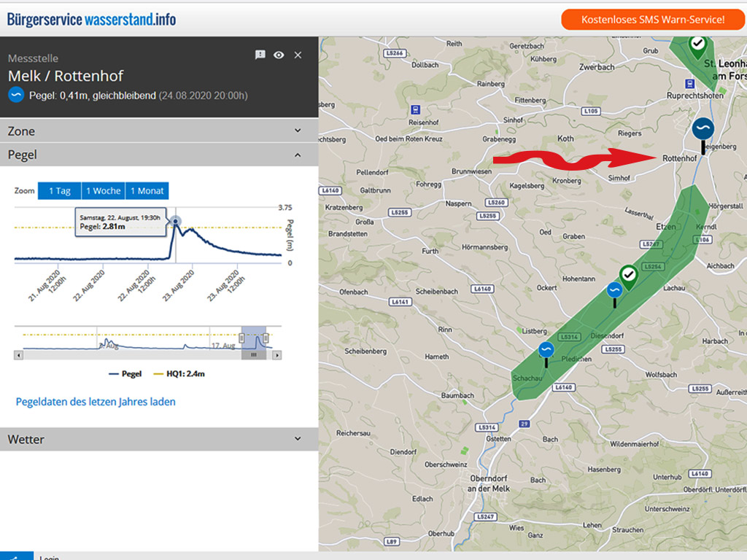The height and width of the screenshot is (560, 747).
Task: Select the blue gauge marker near Schachau
Action: pyautogui.click(x=546, y=351)
